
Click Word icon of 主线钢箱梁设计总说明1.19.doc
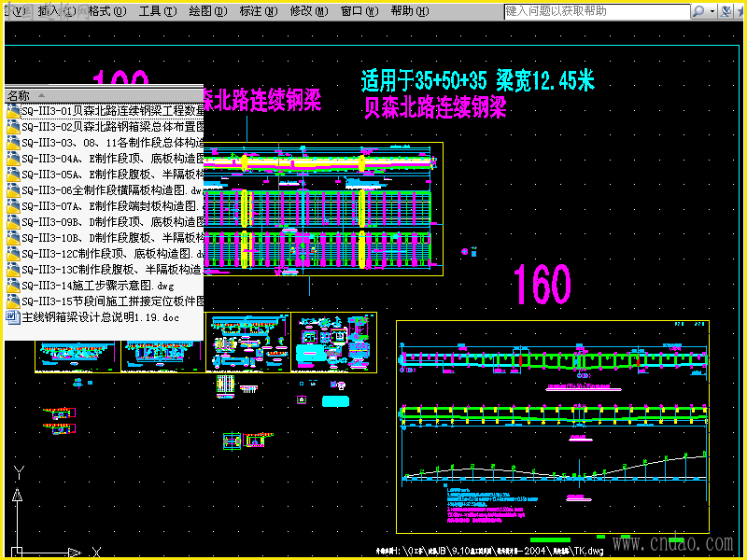[13, 317]
